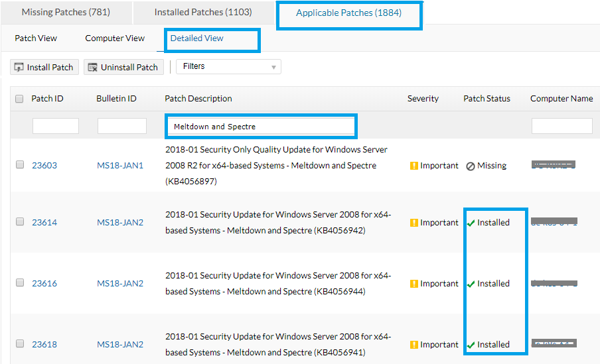This screenshot has width=600, height=364.
Task: Click the Patch Description filter field
Action: click(260, 126)
